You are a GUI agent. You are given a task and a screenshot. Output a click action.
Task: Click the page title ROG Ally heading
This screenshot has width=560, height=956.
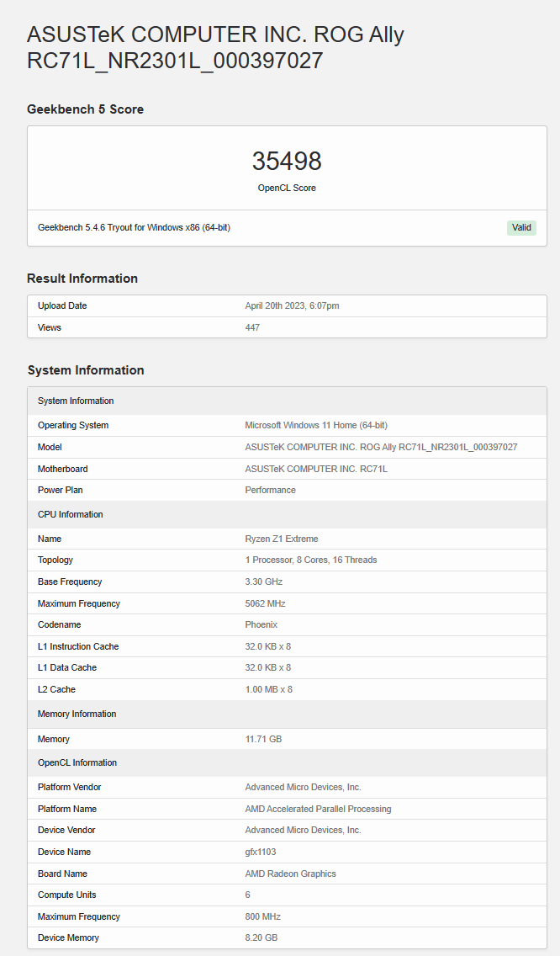(x=215, y=48)
